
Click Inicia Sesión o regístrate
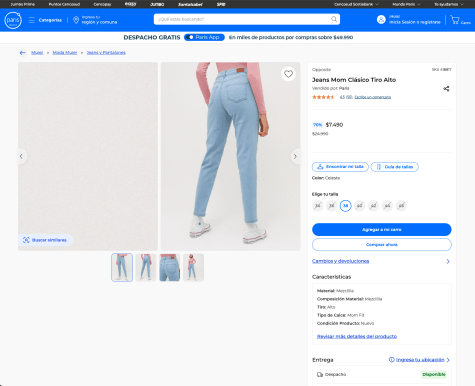point(415,22)
